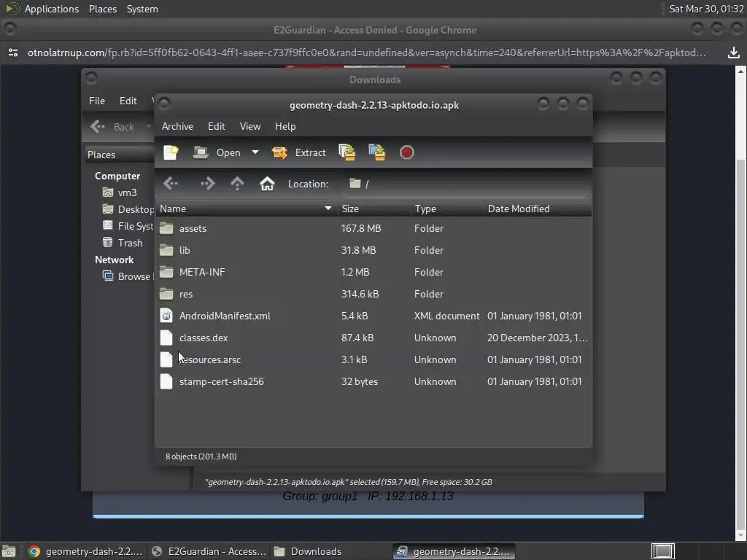747x560 pixels.
Task: Select the lib folder
Action: [x=373, y=251]
